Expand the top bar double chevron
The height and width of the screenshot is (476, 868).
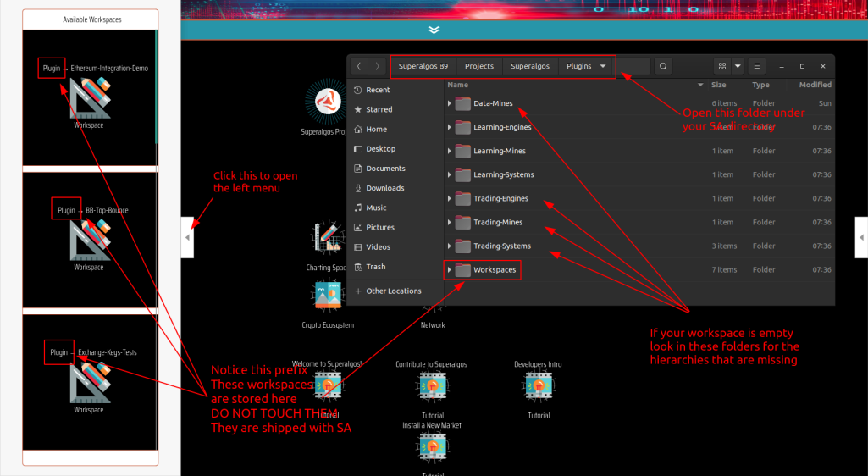click(x=434, y=30)
